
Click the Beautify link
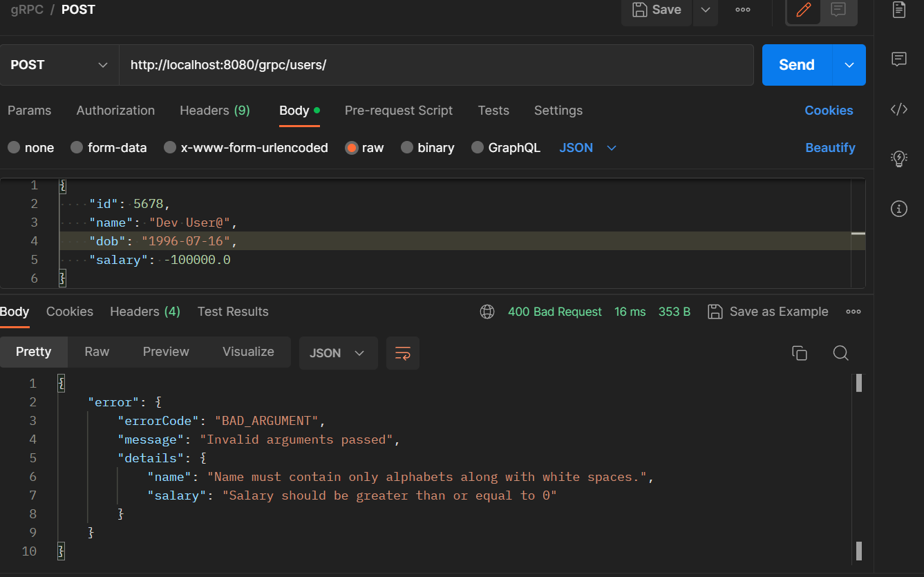830,148
